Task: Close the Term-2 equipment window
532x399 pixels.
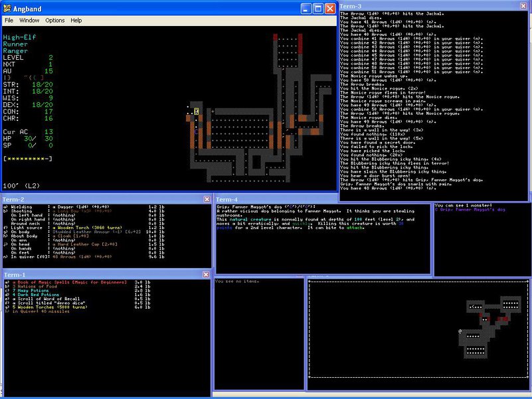Action: coord(206,199)
